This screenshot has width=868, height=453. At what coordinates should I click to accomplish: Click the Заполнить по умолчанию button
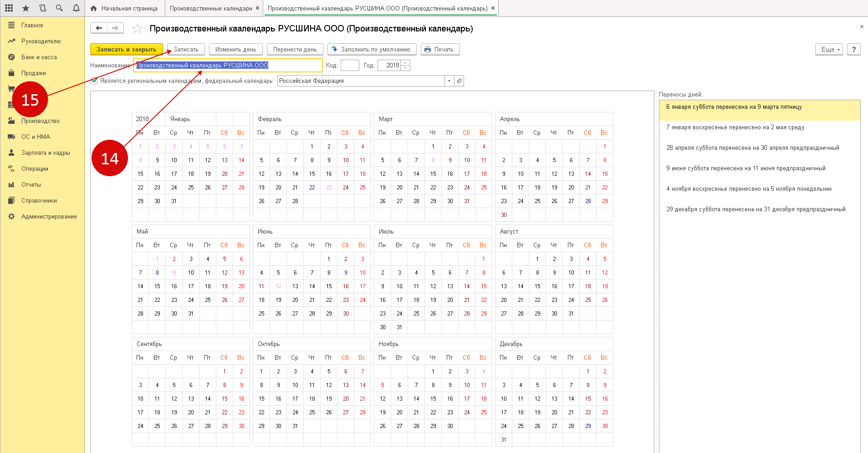pos(372,49)
